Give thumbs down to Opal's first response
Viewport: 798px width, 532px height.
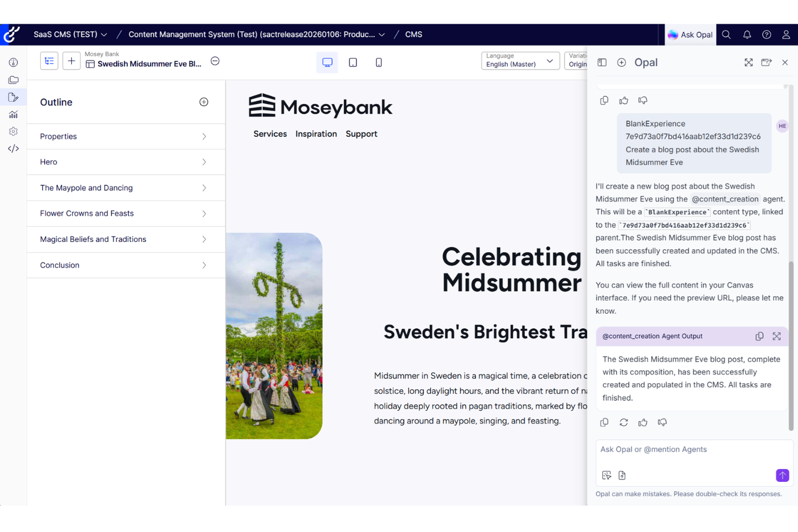643,100
